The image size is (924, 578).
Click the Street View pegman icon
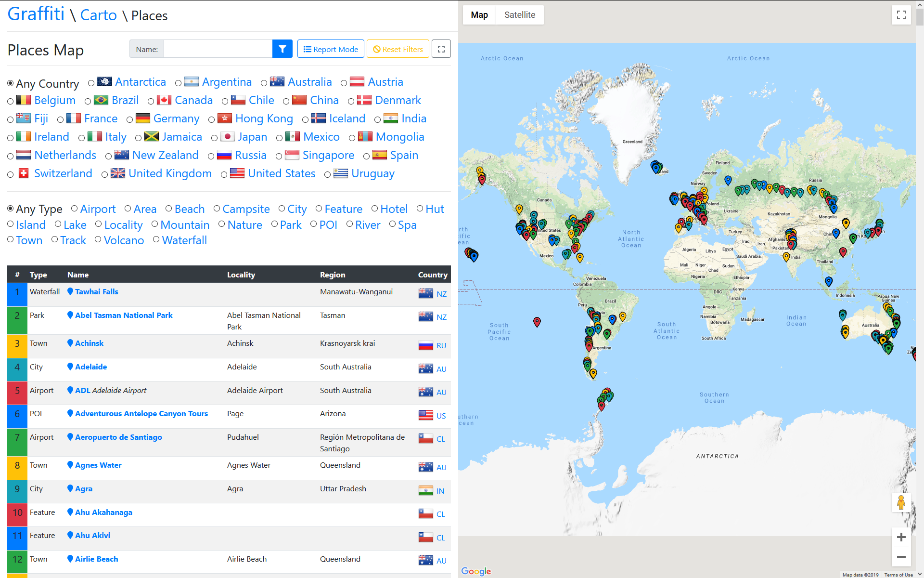click(x=901, y=502)
